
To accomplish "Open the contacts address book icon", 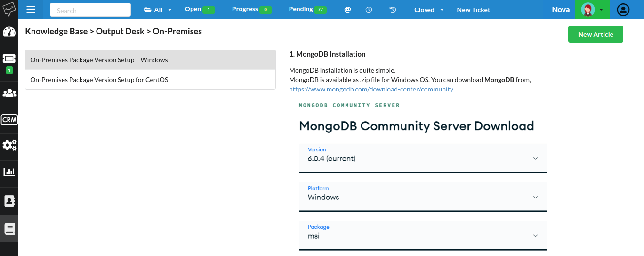I will [9, 201].
